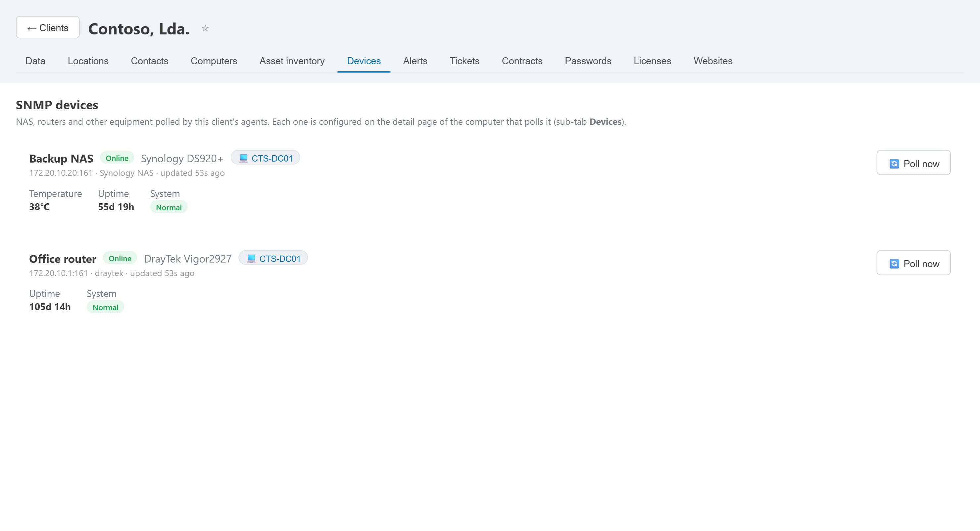
Task: Click the favorite star next to Contoso, Lda.
Action: 205,28
